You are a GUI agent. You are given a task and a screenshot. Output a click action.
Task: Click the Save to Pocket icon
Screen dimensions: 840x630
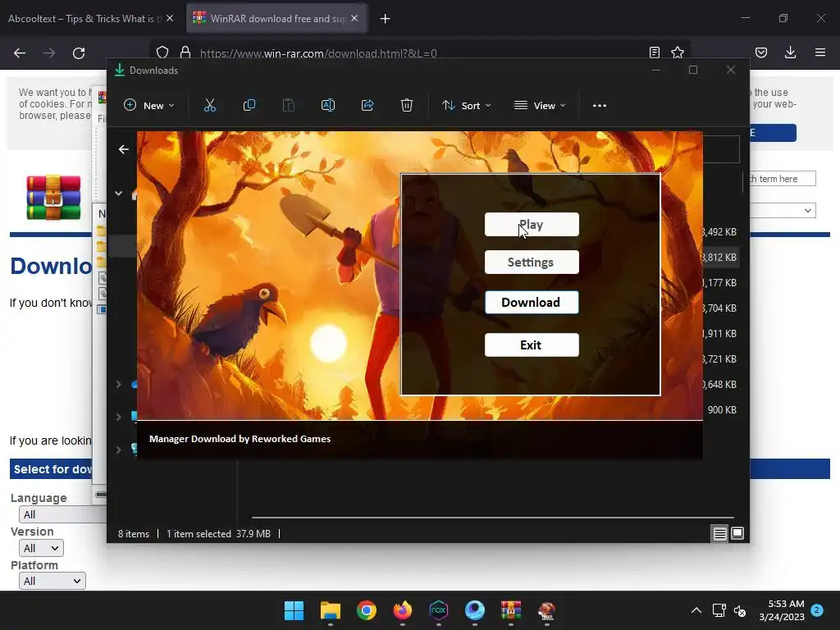pyautogui.click(x=761, y=52)
